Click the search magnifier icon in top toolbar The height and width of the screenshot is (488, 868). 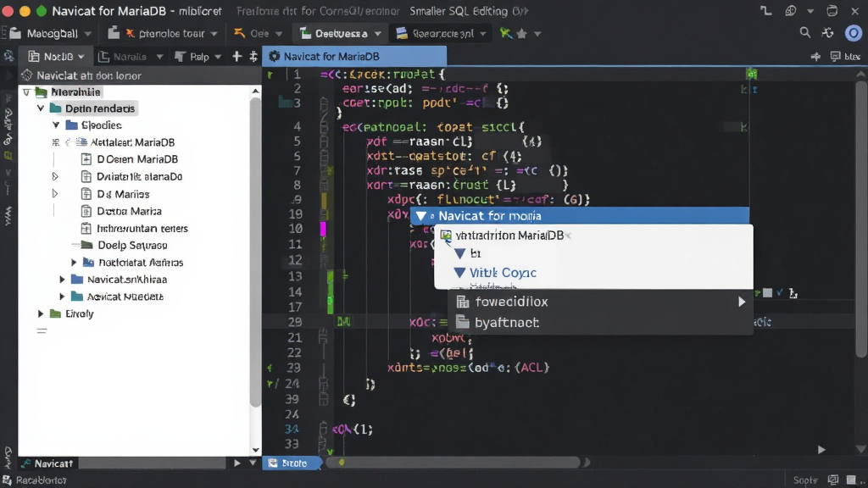[x=805, y=33]
